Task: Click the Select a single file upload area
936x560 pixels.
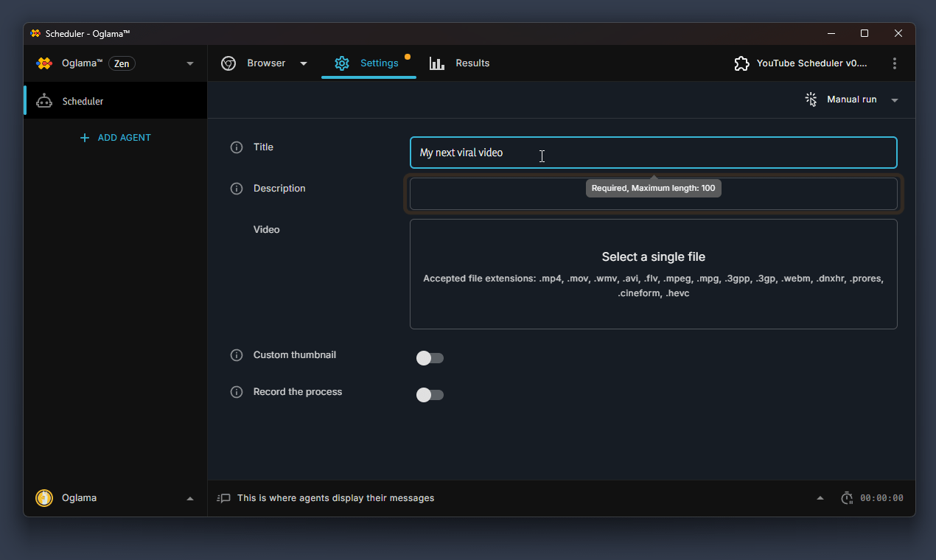Action: pos(653,273)
